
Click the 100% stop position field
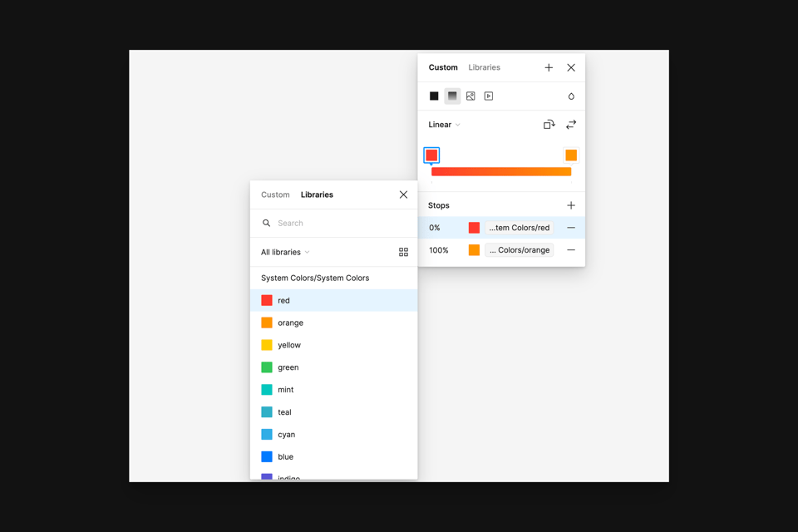pos(439,250)
